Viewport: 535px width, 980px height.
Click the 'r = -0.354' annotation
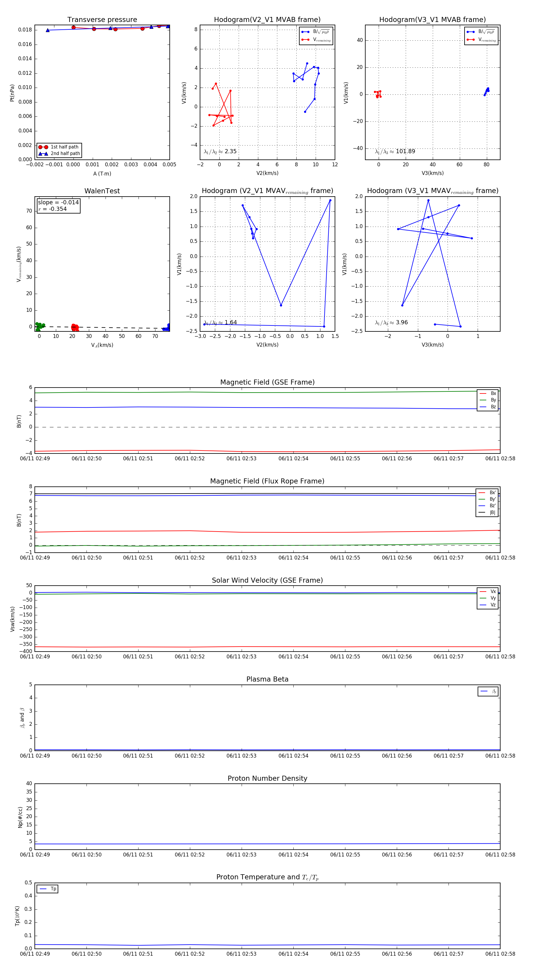53,209
